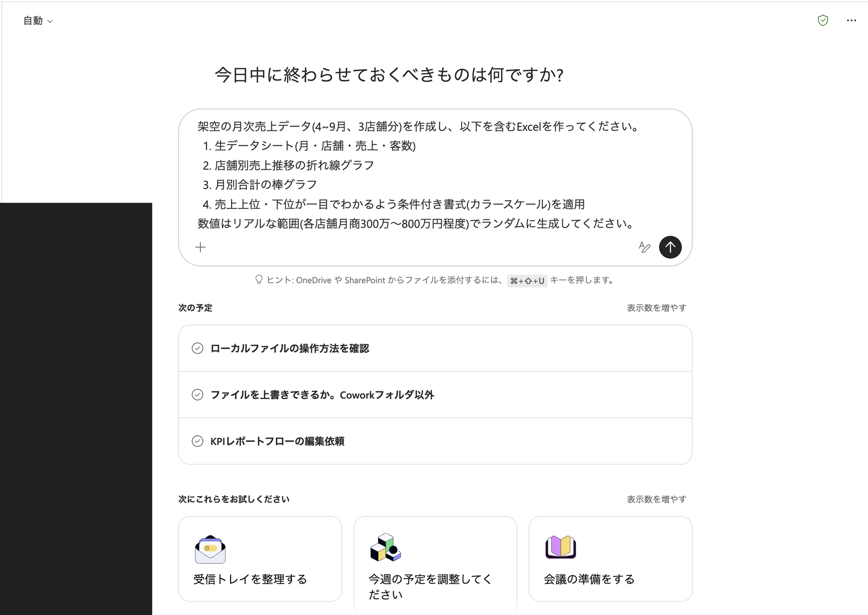868x615 pixels.
Task: Click the colored blocks schedule icon
Action: coord(385,547)
